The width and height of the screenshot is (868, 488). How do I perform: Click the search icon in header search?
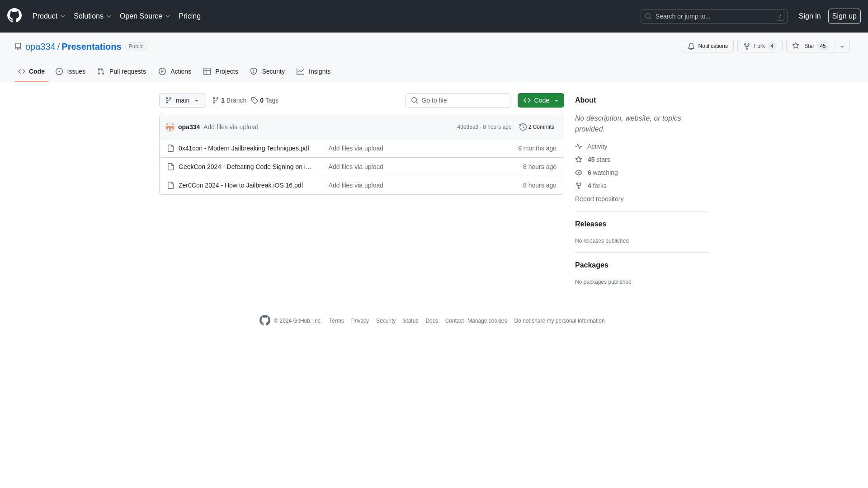click(648, 16)
